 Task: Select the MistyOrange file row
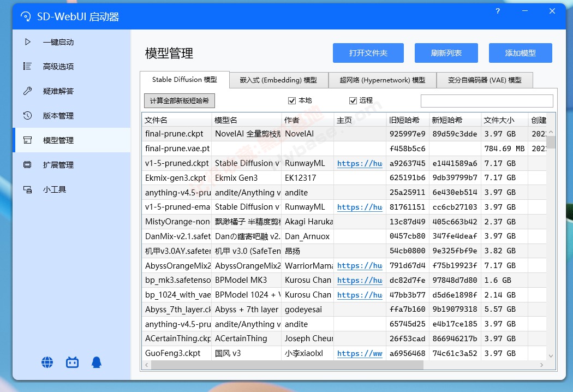click(344, 222)
